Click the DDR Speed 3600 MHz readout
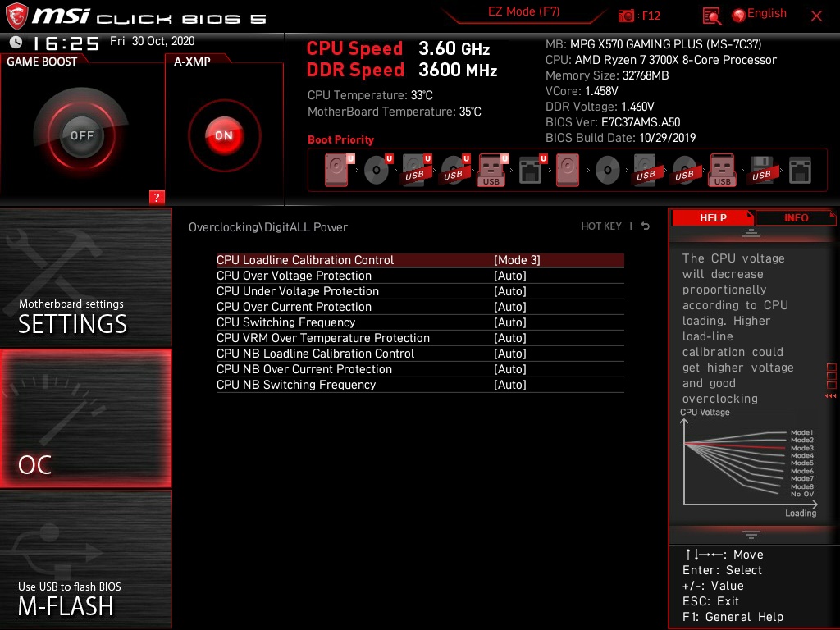840x630 pixels. [x=402, y=70]
